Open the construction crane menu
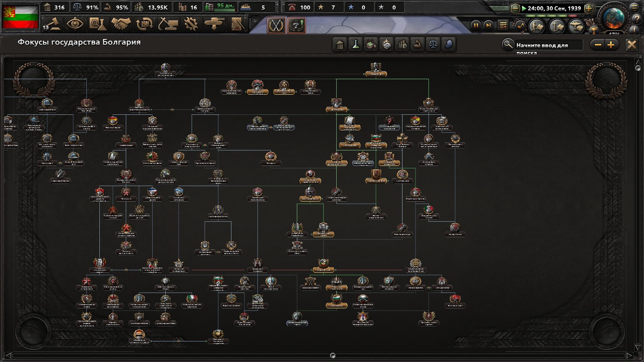Viewport: 644px width, 362px height. coord(168,24)
